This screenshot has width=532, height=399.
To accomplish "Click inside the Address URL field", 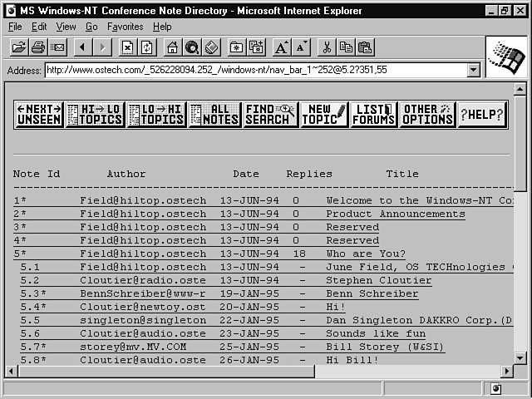I will click(249, 71).
